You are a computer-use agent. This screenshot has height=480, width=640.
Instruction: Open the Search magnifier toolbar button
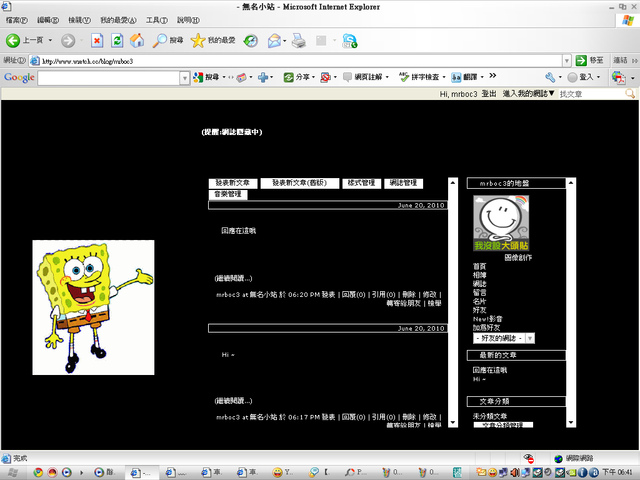click(168, 40)
